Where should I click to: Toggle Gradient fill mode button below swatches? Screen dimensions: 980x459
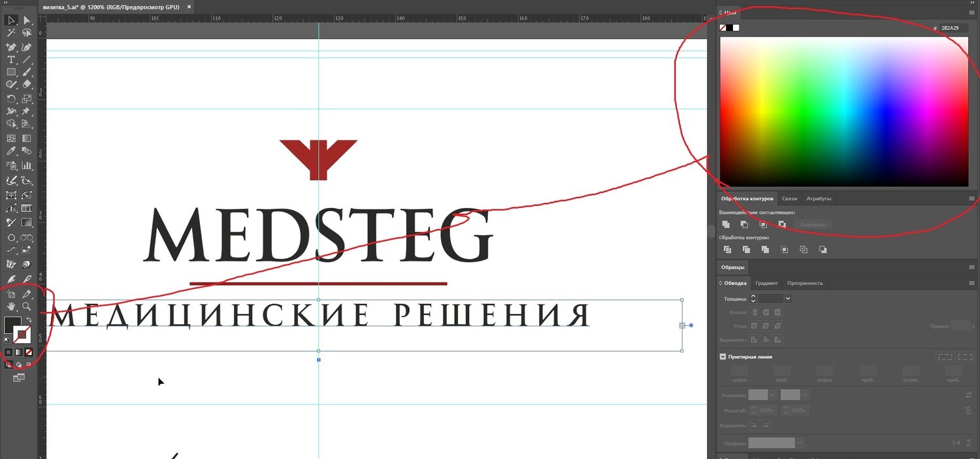coord(18,352)
